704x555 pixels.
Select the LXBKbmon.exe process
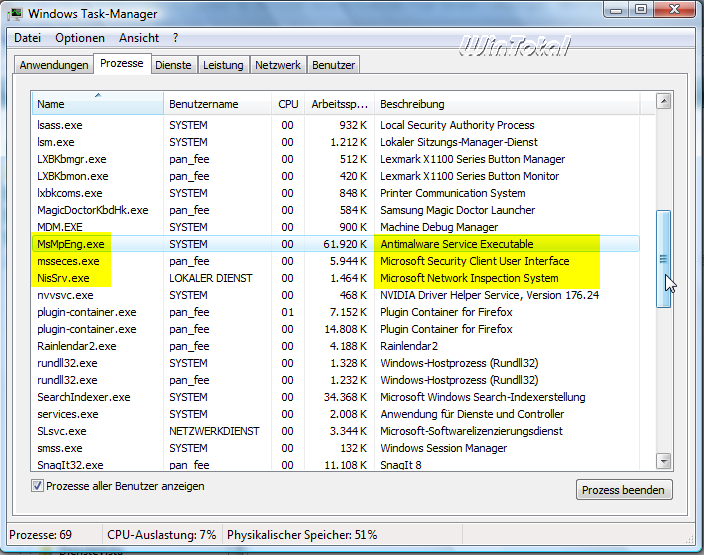[x=336, y=176]
